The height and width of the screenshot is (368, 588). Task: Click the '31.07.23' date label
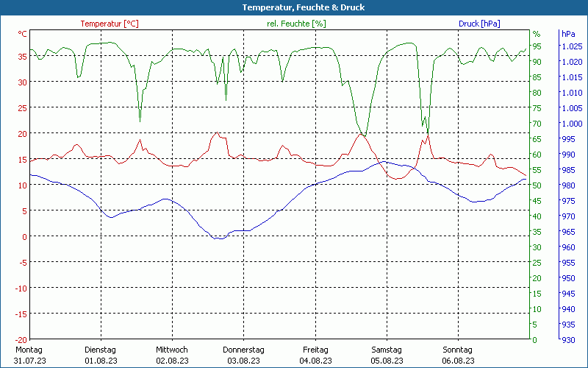tap(30, 361)
